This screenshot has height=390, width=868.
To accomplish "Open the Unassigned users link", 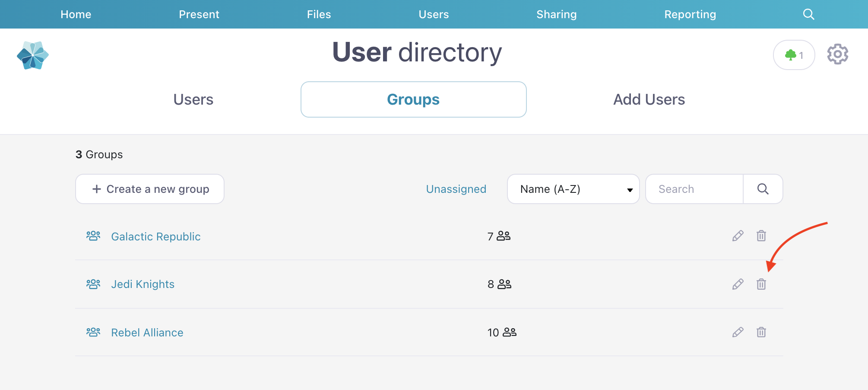I will click(456, 189).
